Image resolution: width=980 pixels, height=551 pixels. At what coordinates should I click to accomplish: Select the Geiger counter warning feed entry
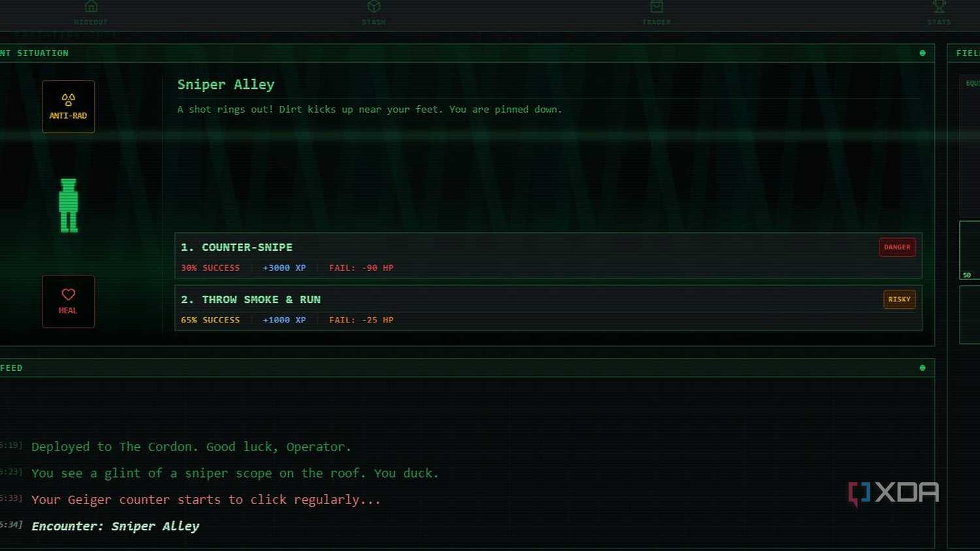(206, 500)
